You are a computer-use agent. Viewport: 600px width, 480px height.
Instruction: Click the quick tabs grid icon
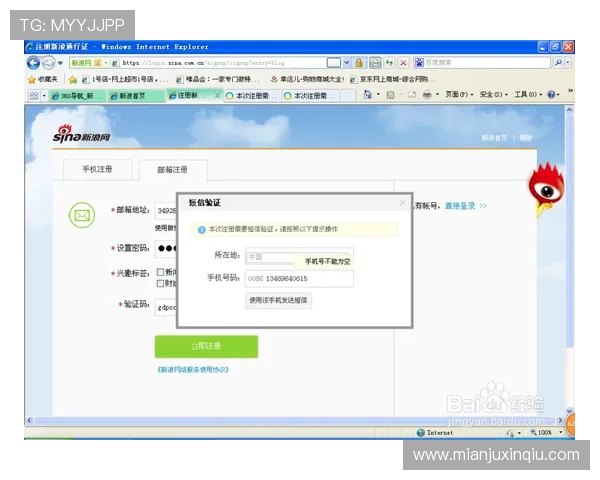[x=34, y=96]
